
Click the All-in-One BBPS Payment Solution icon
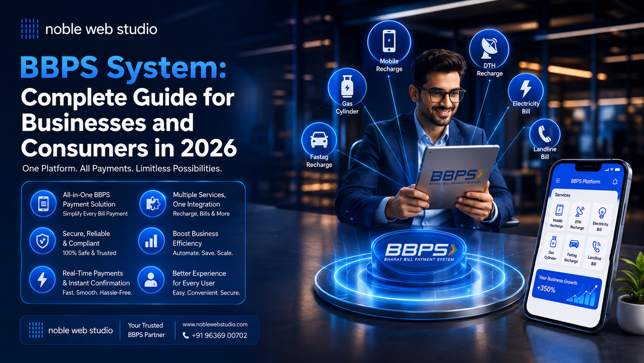[x=43, y=204]
